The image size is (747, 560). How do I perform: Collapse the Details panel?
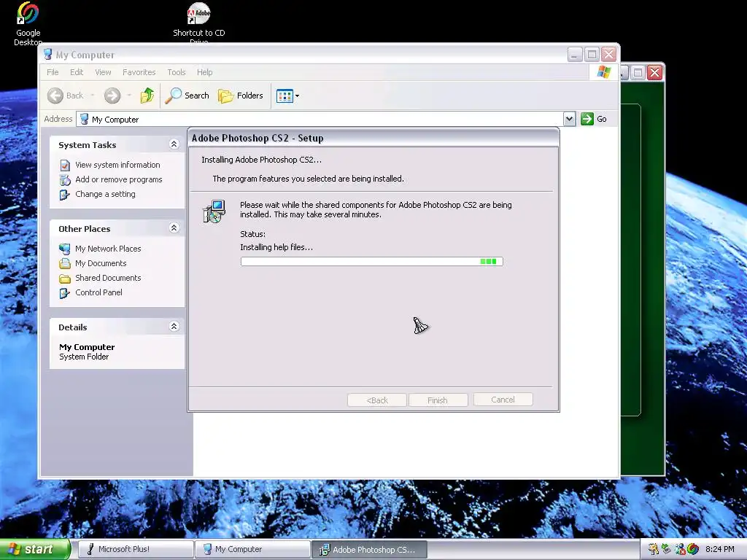[174, 327]
